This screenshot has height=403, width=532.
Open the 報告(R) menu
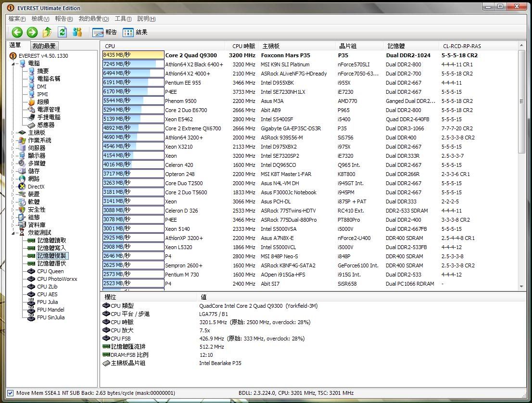click(x=64, y=19)
